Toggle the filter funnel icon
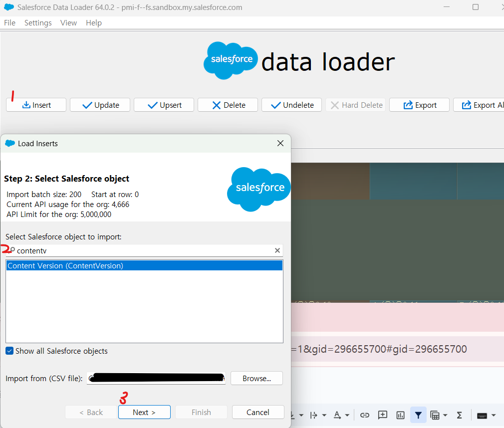This screenshot has height=428, width=504. click(x=418, y=415)
